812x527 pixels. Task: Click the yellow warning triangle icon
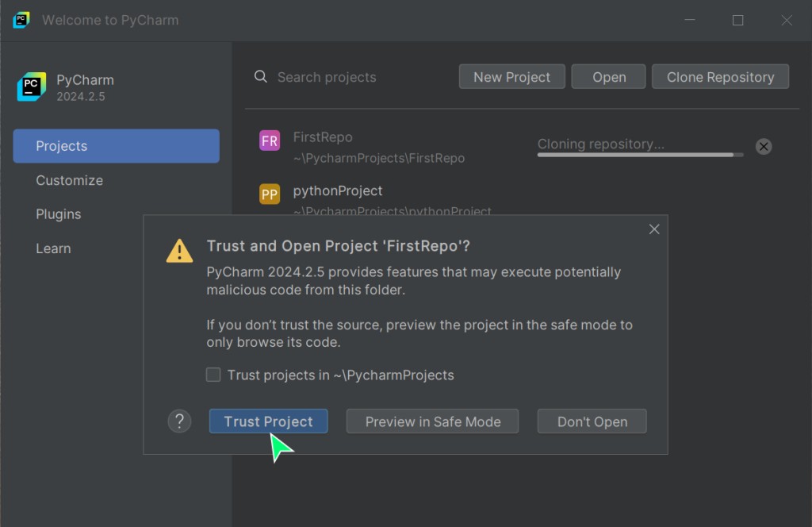pyautogui.click(x=179, y=251)
